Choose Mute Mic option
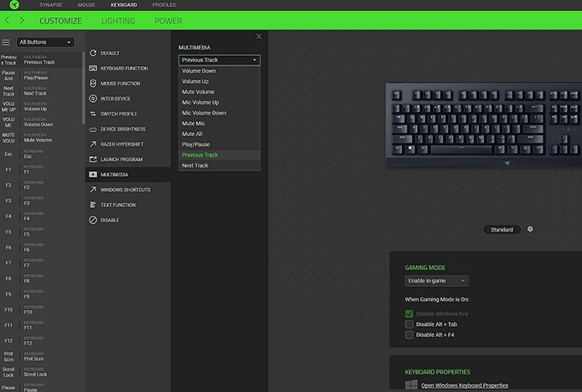 [x=219, y=123]
